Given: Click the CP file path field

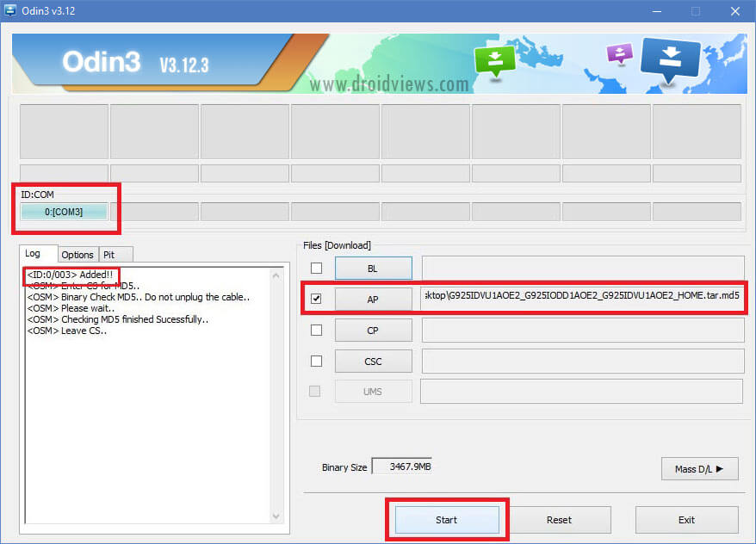Looking at the screenshot, I should pos(583,330).
